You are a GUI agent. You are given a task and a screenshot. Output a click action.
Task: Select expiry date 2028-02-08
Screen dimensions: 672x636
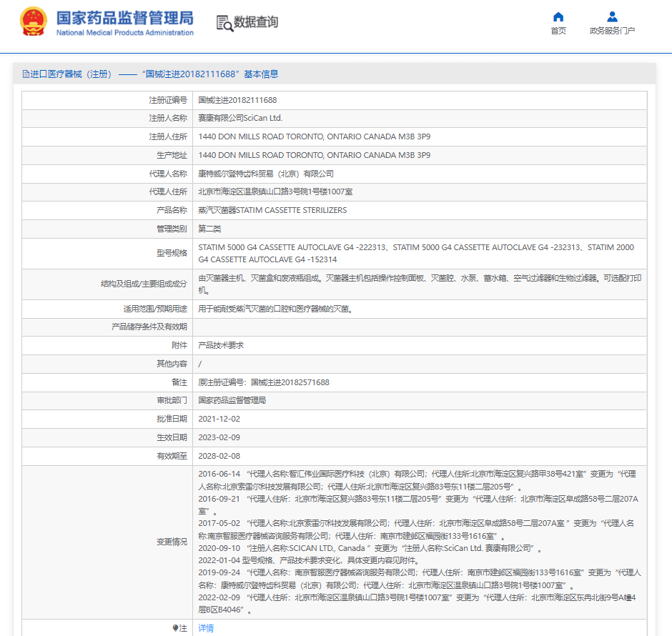(219, 456)
